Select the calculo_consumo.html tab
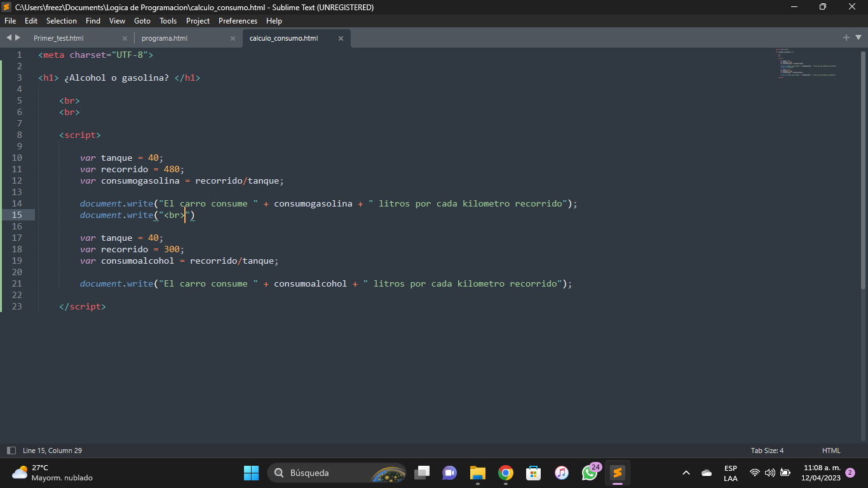 283,38
